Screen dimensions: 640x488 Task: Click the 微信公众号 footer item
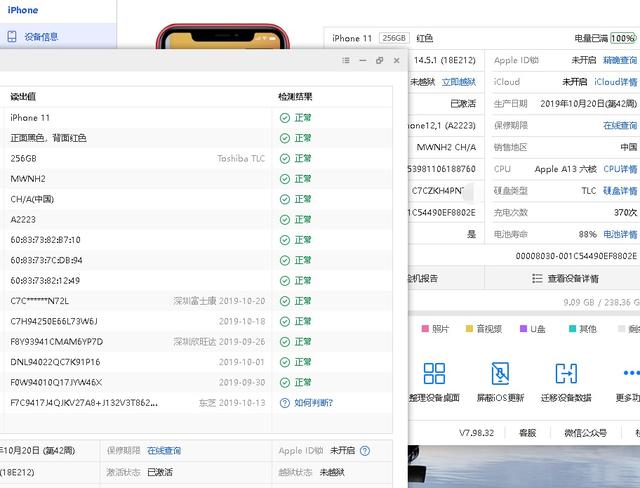585,433
